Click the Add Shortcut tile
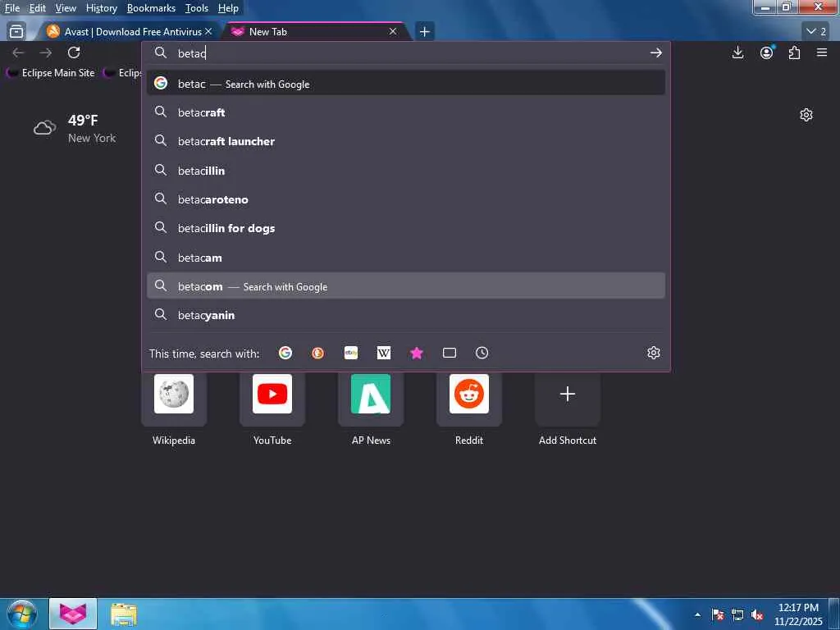The height and width of the screenshot is (630, 840). click(x=568, y=399)
